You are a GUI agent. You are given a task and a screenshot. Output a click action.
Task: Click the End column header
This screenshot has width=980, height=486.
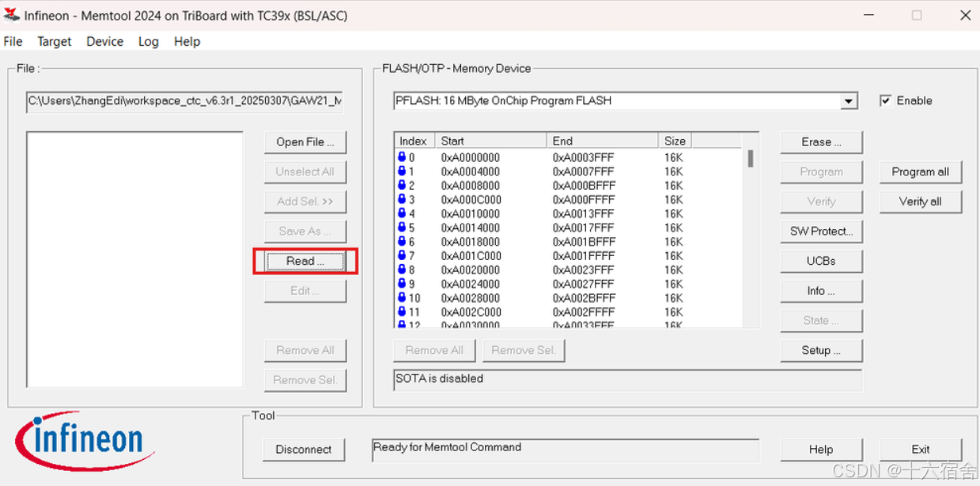(602, 141)
